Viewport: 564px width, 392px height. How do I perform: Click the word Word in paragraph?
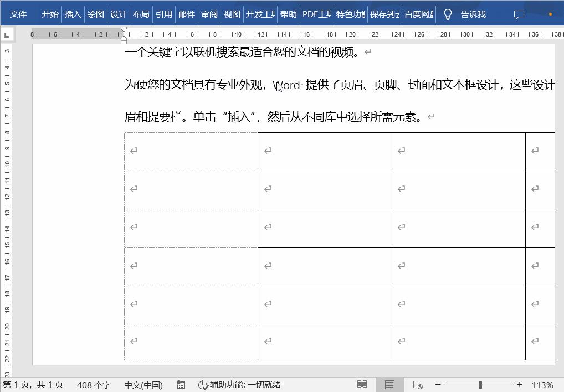pos(286,85)
